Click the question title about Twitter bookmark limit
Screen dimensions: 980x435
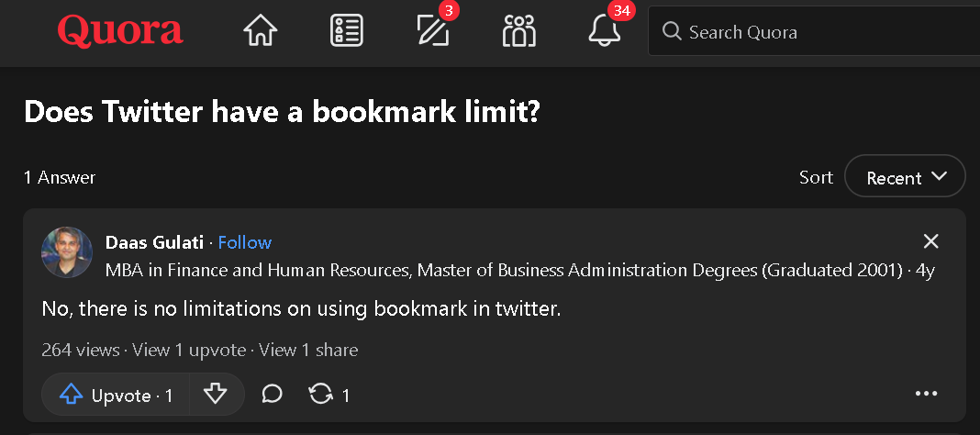(282, 113)
